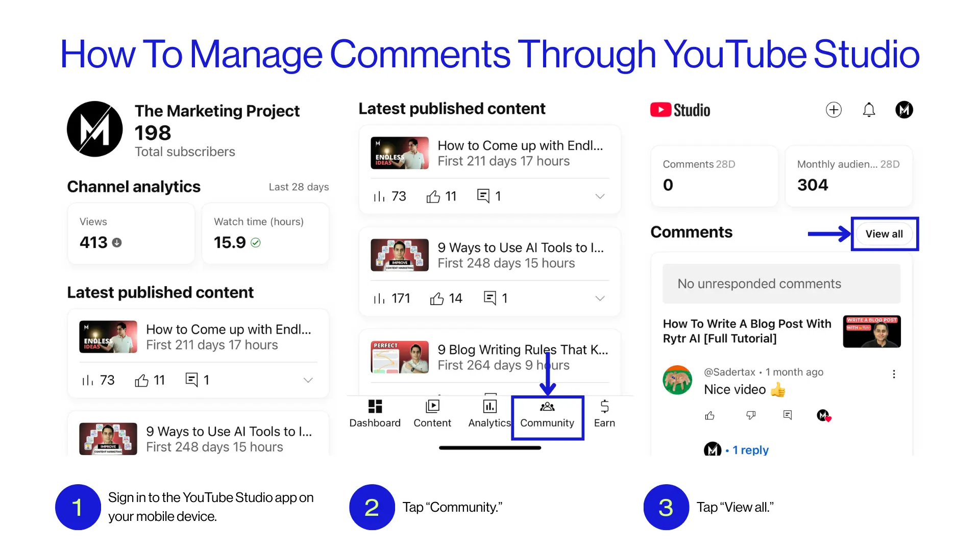Open the 1 reply link
This screenshot has height=551, width=980.
pos(750,450)
